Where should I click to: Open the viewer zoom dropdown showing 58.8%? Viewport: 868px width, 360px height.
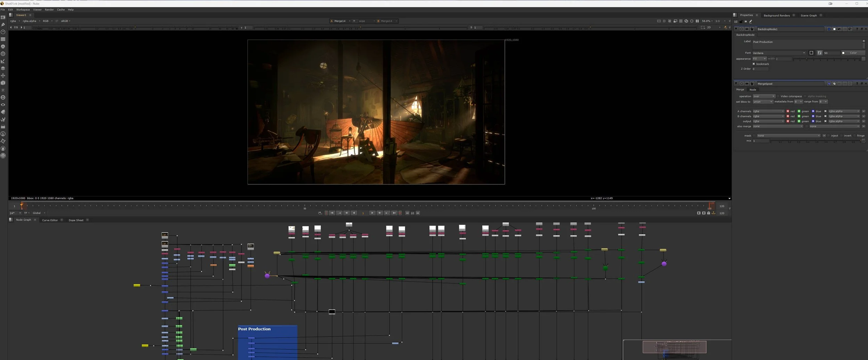[x=707, y=21]
